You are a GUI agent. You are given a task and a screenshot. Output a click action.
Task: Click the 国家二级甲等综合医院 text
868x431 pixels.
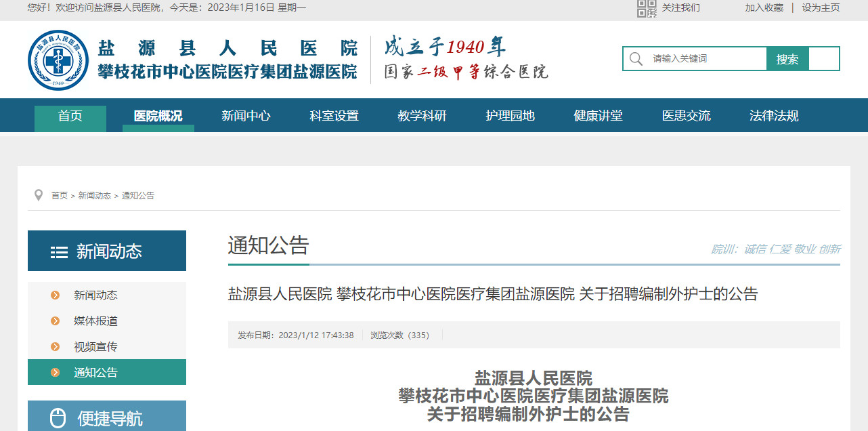[466, 72]
